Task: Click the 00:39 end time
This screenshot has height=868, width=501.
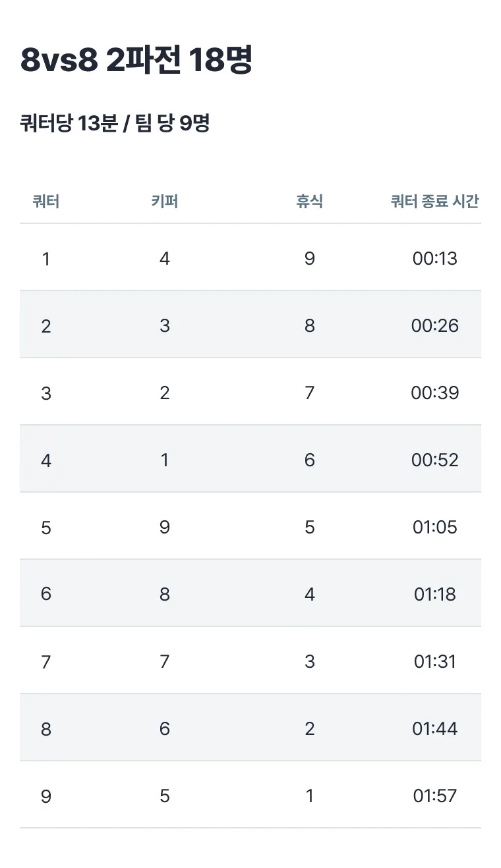Action: 434,393
